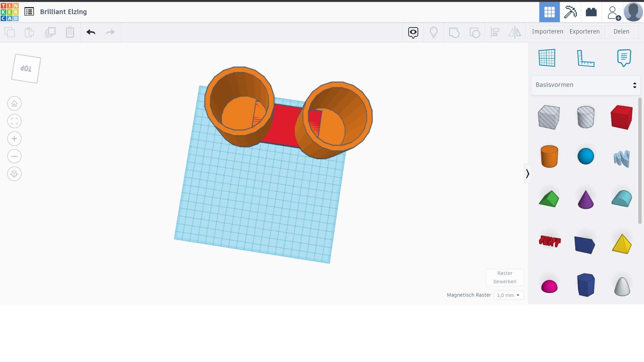Open the Notes tool

624,58
